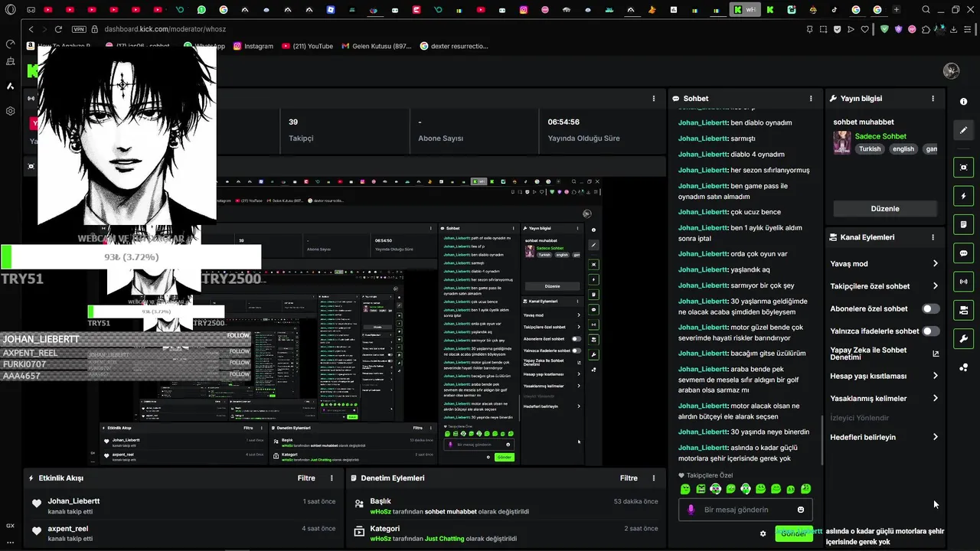Open Sohbet panel three-dot menu
The width and height of the screenshot is (980, 551).
811,99
